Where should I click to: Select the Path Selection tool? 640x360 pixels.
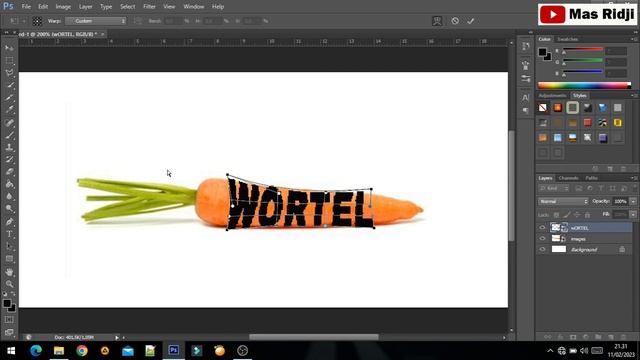9,247
